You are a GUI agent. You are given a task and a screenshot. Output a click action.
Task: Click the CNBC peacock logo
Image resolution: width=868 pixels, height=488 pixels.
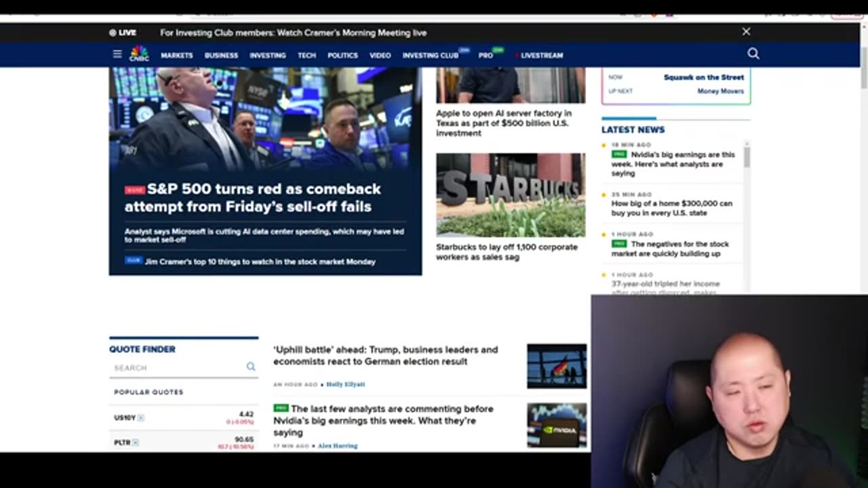(139, 54)
